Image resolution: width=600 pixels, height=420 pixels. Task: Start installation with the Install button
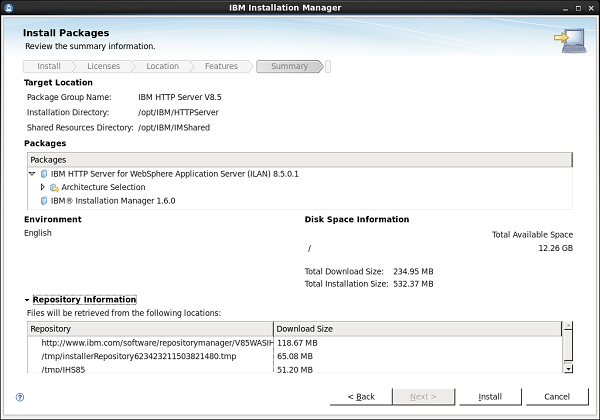click(490, 397)
